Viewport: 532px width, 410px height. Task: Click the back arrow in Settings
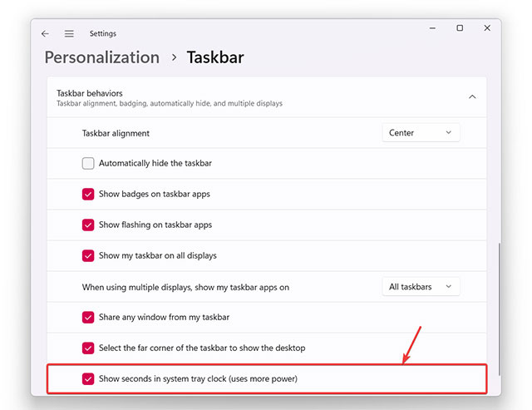point(46,33)
